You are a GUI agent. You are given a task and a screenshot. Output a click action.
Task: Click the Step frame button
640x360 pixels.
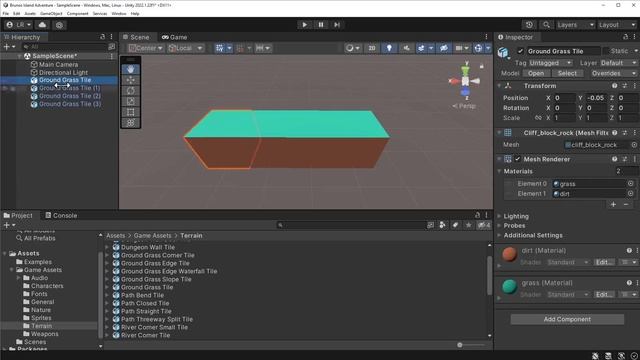(337, 25)
